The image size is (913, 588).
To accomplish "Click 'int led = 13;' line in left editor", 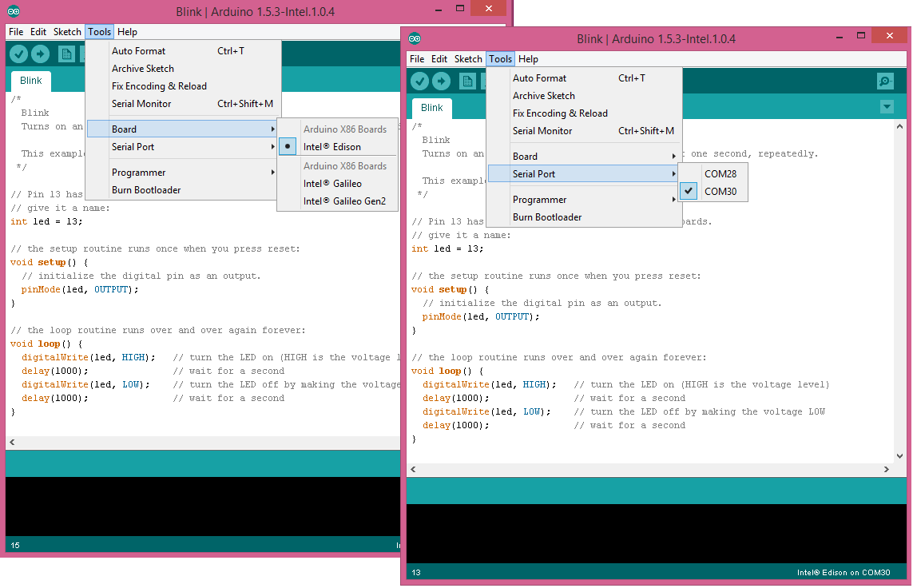I will pos(46,222).
